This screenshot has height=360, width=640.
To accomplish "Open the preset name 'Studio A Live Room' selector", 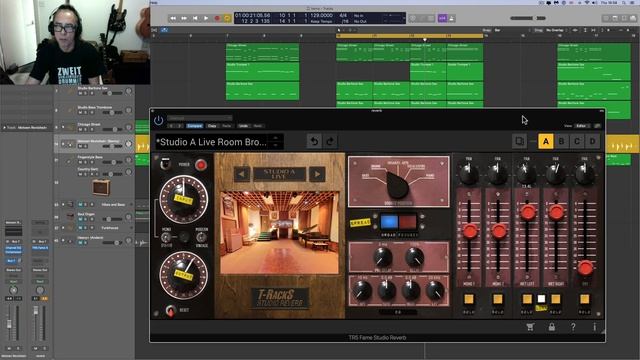I will click(213, 142).
